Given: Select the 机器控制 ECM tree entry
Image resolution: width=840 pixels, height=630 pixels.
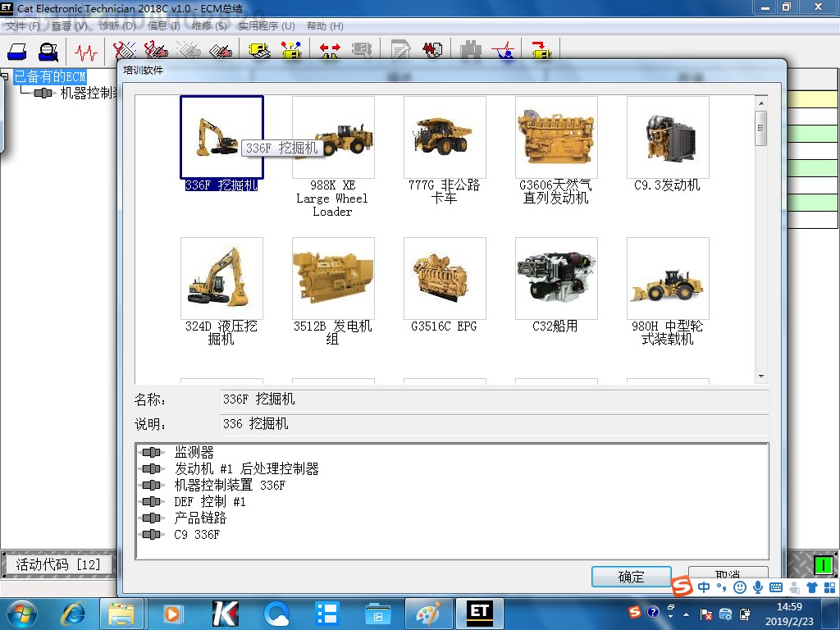Looking at the screenshot, I should click(x=89, y=94).
